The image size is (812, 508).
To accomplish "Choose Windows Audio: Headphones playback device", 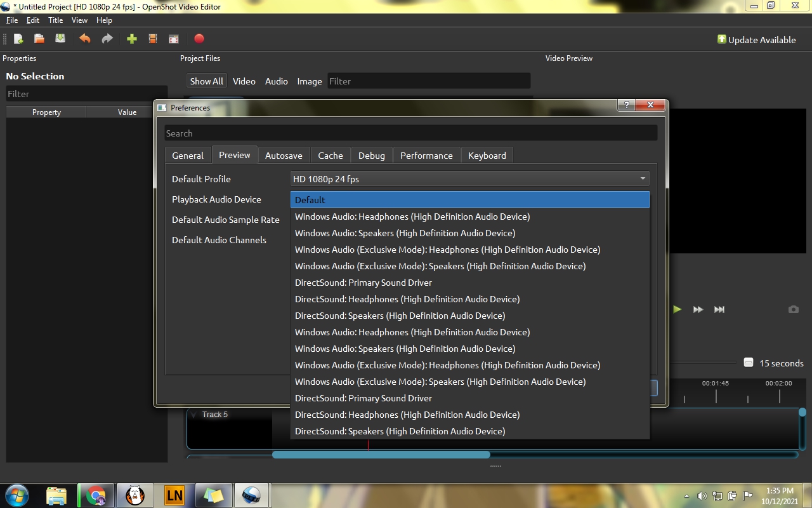I will pyautogui.click(x=412, y=217).
